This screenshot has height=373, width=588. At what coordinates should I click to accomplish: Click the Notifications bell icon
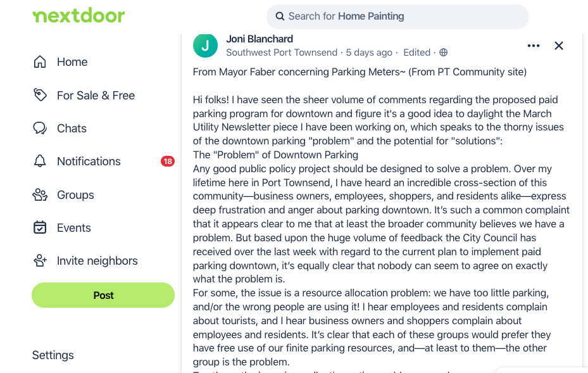(40, 161)
